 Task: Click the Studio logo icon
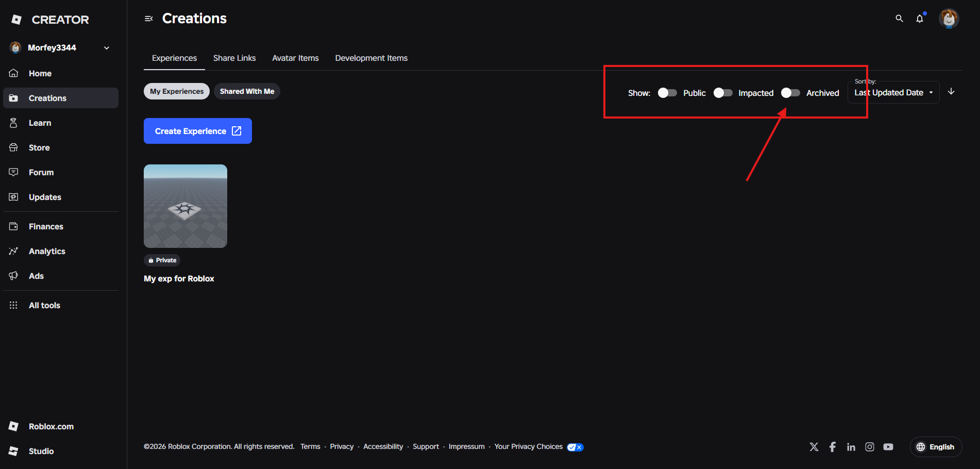[14, 451]
